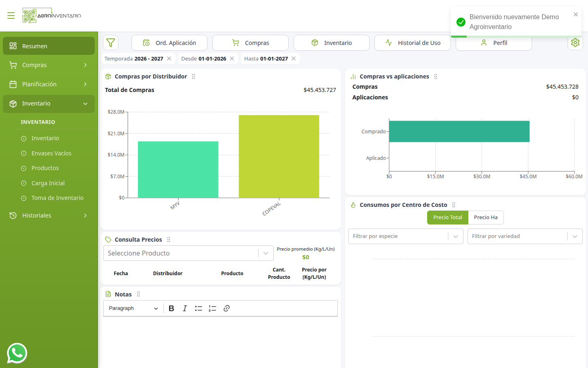The width and height of the screenshot is (588, 368).
Task: Open the settings gear icon
Action: tap(575, 43)
